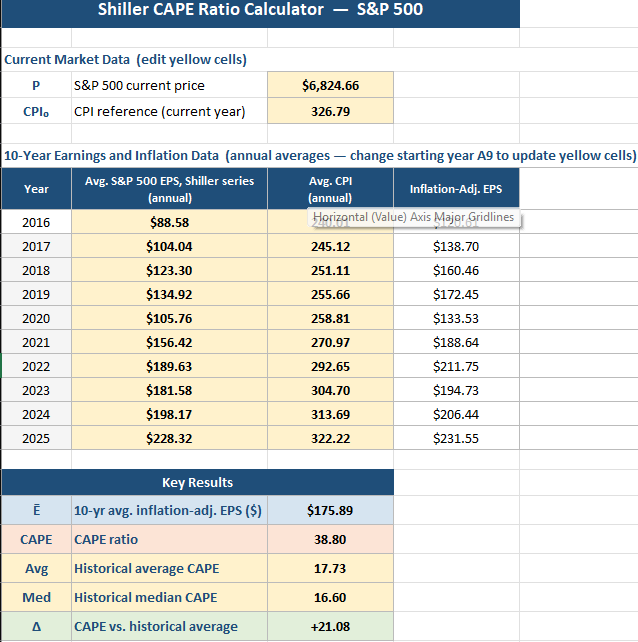The image size is (638, 642).
Task: Click the inflation-adjusted EPS $211.75
Action: (456, 366)
